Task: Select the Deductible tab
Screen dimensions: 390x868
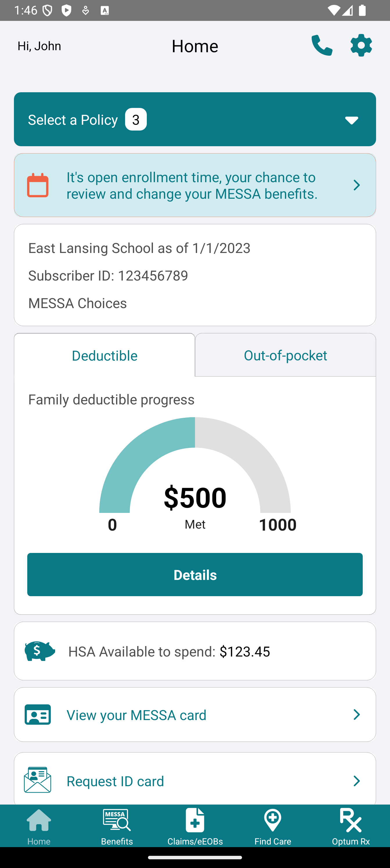Action: pyautogui.click(x=104, y=355)
